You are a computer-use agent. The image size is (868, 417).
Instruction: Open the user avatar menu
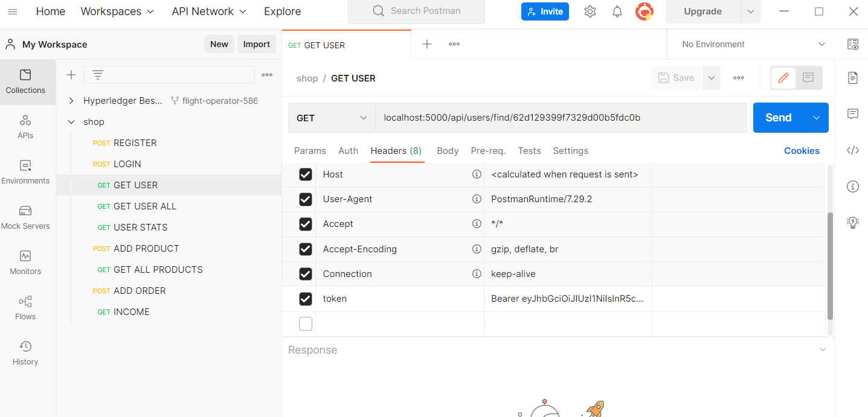point(645,11)
